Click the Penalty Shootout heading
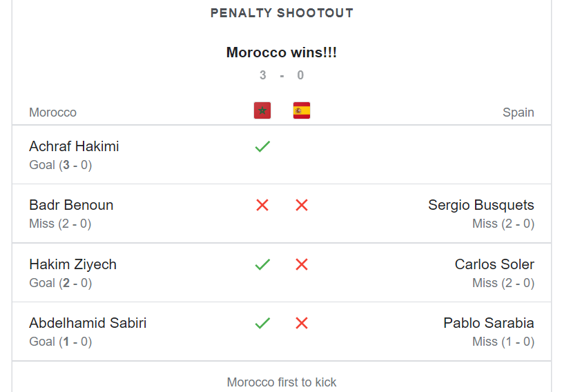Screen dimensions: 562x392 (282, 13)
